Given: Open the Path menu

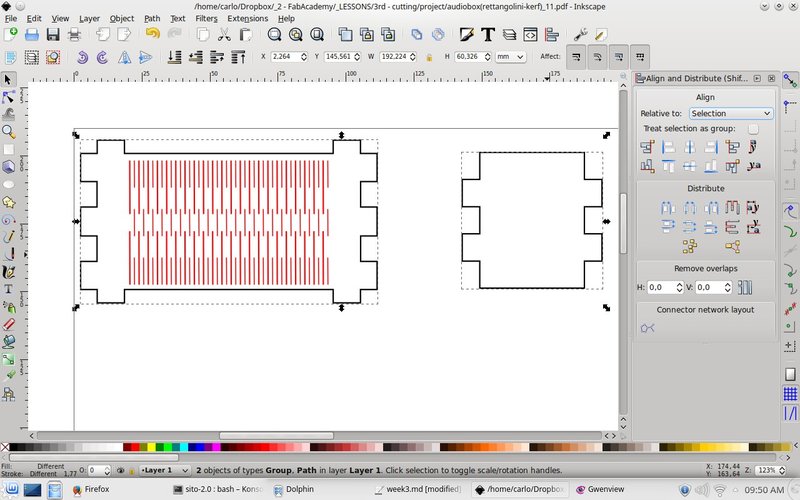Looking at the screenshot, I should click(x=152, y=18).
